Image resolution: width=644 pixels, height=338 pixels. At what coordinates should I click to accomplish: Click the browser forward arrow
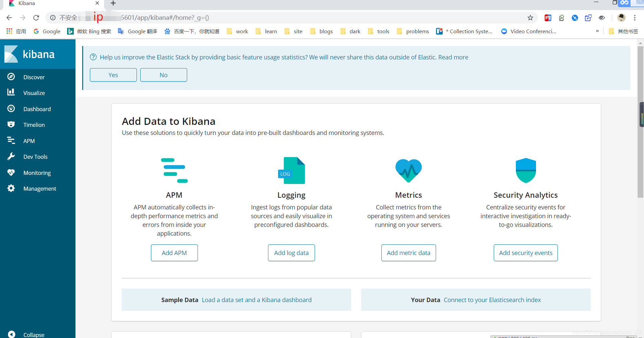(x=23, y=18)
